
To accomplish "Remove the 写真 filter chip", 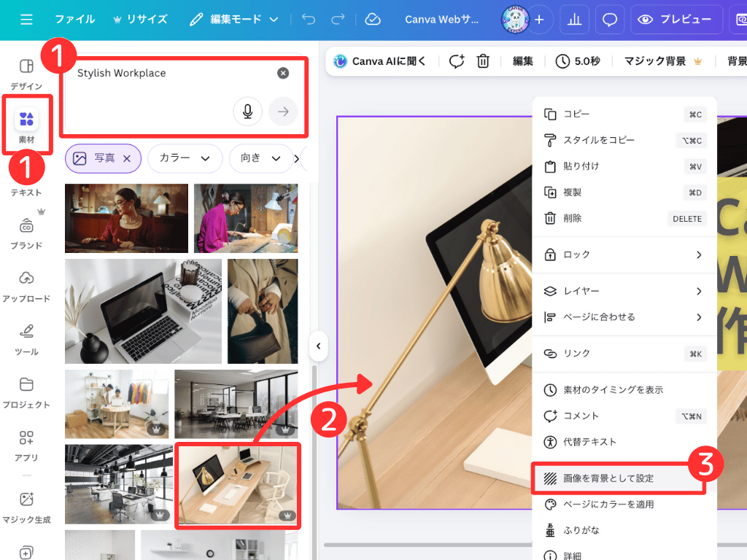I will (127, 158).
